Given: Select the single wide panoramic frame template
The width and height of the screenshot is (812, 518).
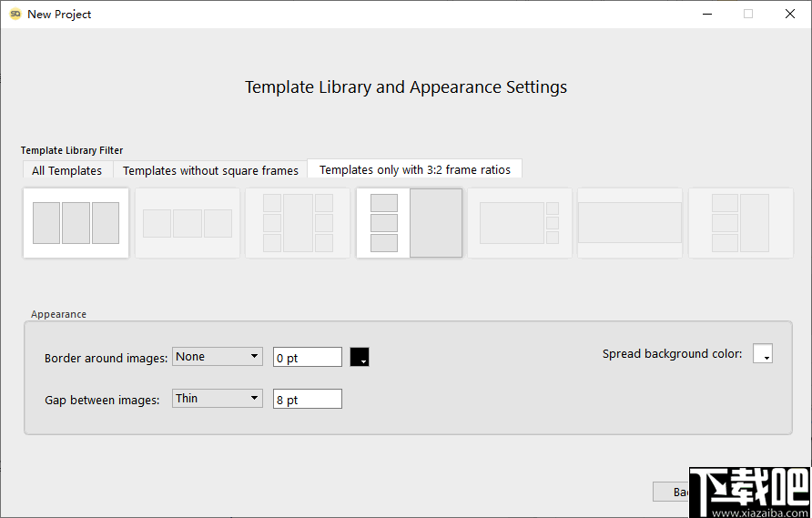Looking at the screenshot, I should point(630,223).
